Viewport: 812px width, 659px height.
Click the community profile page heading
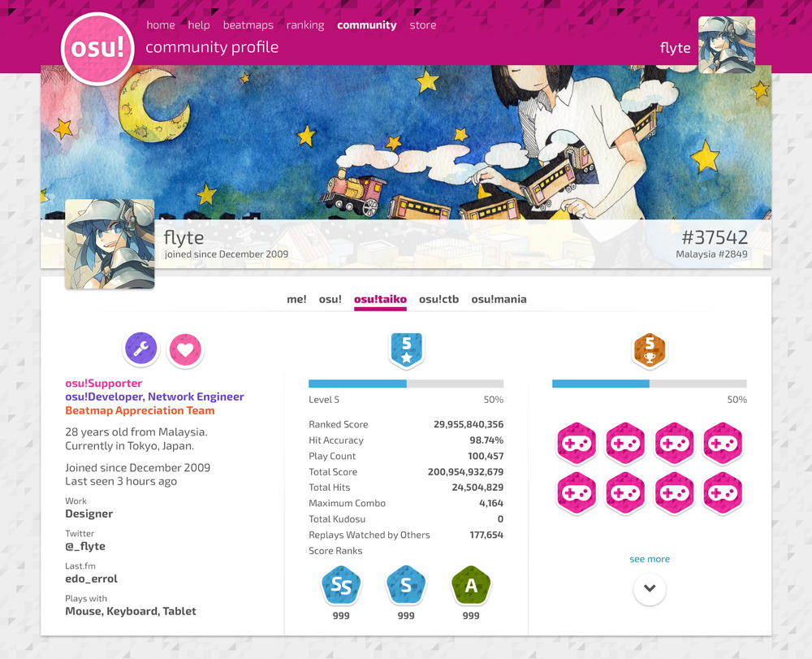[212, 47]
